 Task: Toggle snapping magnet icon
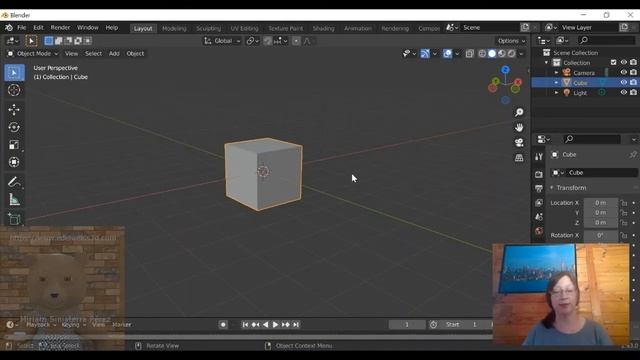[267, 41]
